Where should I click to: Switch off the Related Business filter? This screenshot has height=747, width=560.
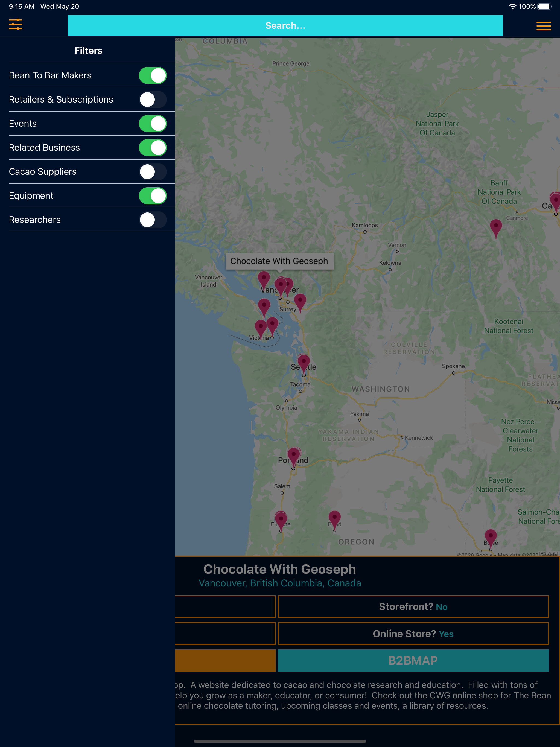coord(153,148)
